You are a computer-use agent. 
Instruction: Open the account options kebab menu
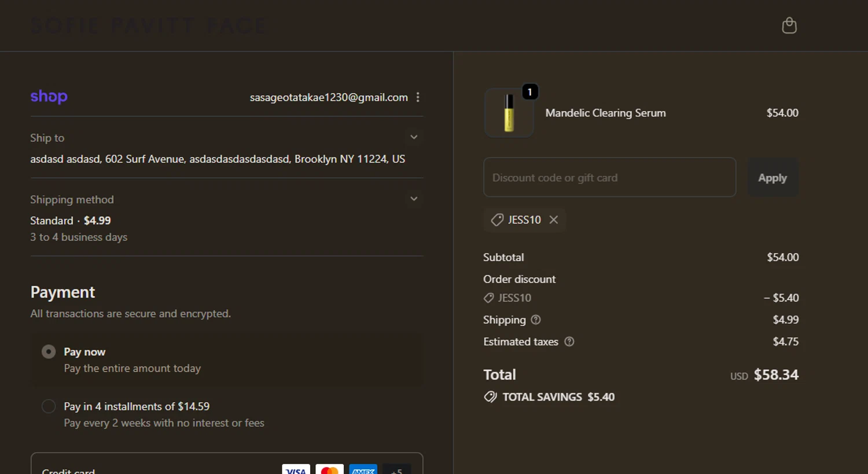[418, 97]
